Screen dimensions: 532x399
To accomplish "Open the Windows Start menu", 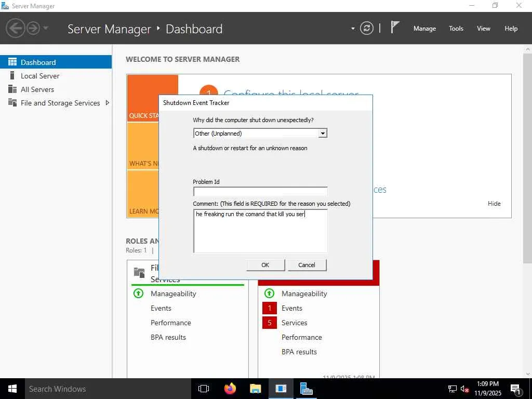I will pyautogui.click(x=12, y=389).
